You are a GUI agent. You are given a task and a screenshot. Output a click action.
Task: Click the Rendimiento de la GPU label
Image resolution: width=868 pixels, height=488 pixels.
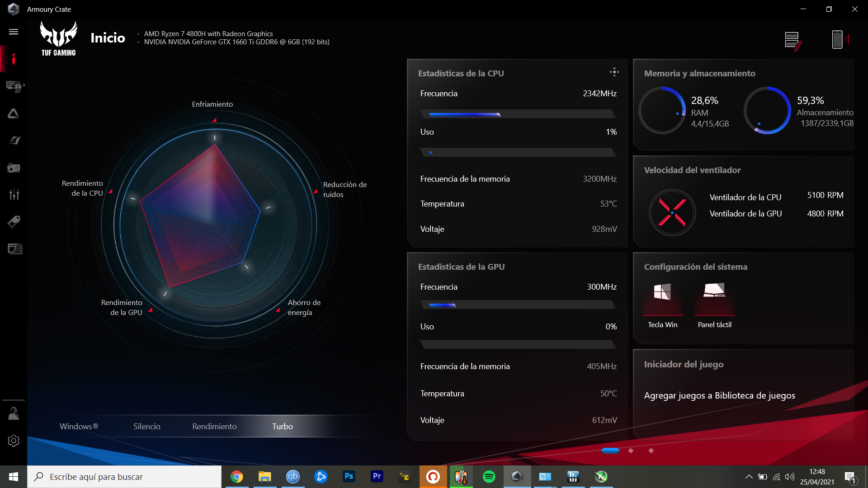(122, 307)
